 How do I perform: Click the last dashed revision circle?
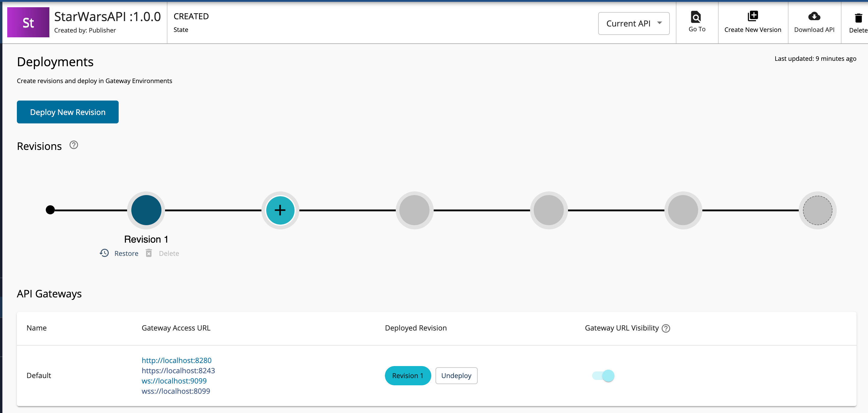817,210
